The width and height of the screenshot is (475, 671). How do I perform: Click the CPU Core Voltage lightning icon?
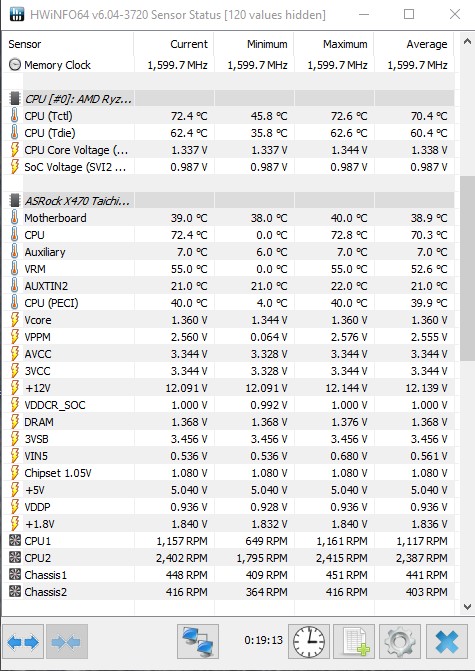tap(15, 150)
